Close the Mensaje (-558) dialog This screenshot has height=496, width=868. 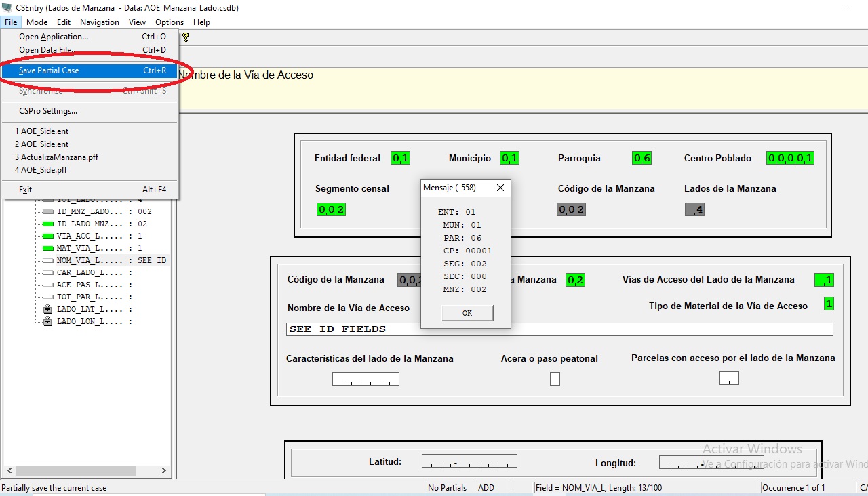coord(500,188)
